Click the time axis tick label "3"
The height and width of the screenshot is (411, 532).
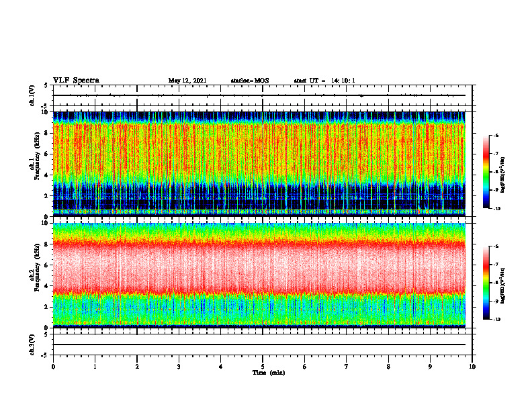coord(179,367)
